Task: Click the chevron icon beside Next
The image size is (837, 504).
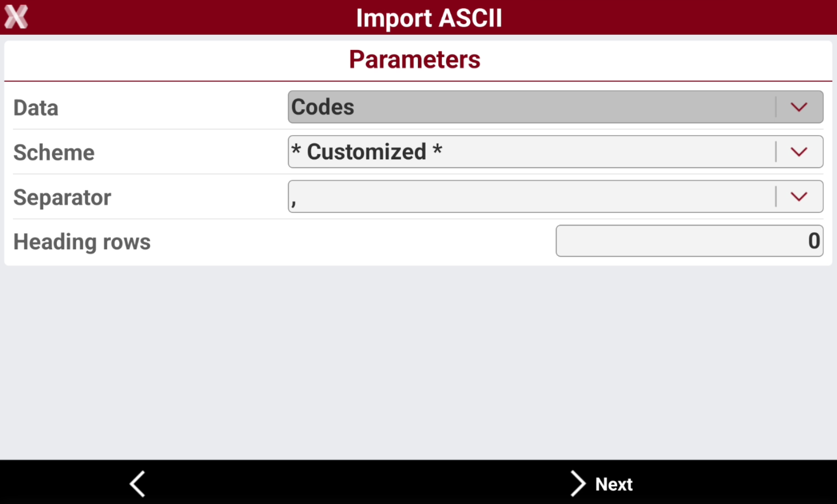Action: 577,483
